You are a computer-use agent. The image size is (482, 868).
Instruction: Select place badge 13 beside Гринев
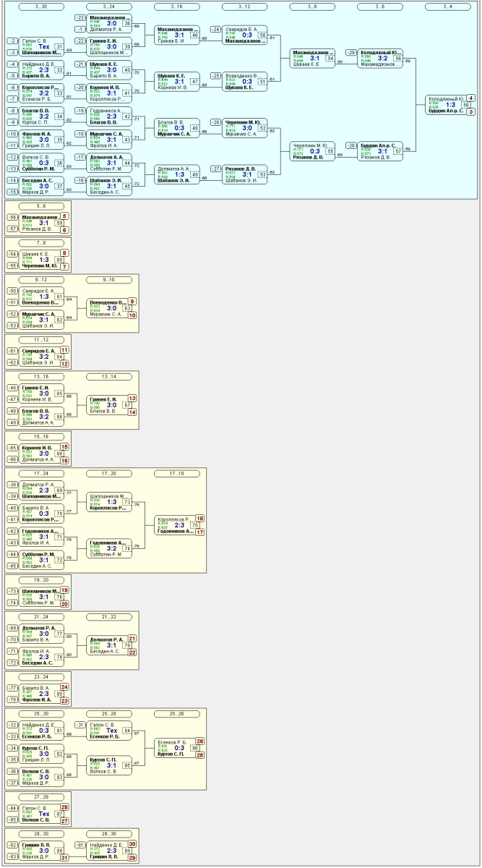(x=132, y=399)
